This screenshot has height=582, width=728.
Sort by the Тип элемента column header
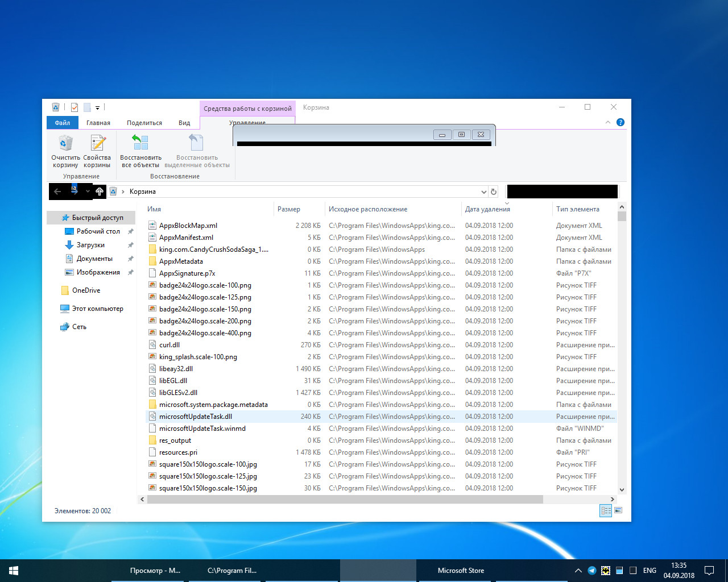click(x=578, y=209)
